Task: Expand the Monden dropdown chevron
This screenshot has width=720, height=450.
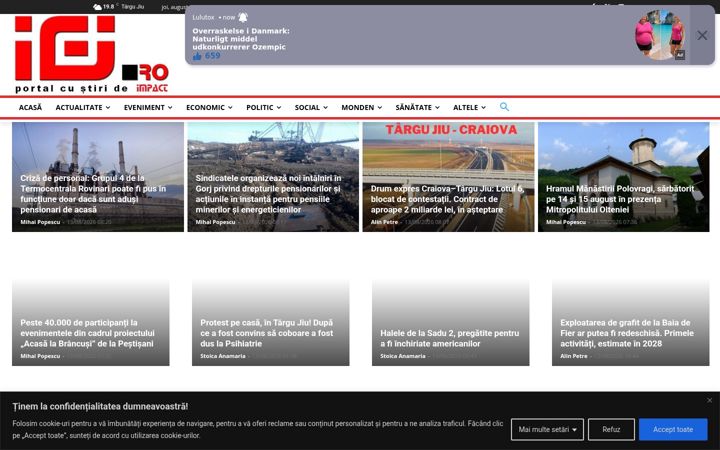Action: tap(380, 107)
